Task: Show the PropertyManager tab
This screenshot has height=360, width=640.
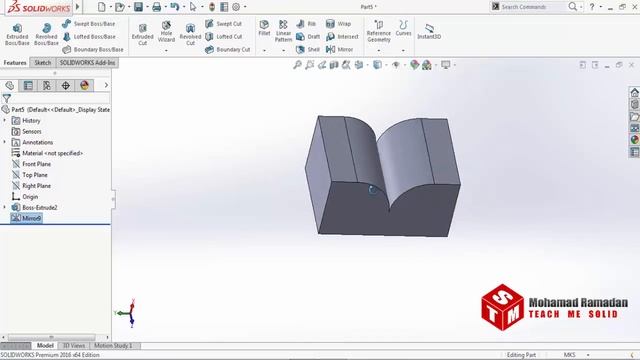Action: [28, 85]
